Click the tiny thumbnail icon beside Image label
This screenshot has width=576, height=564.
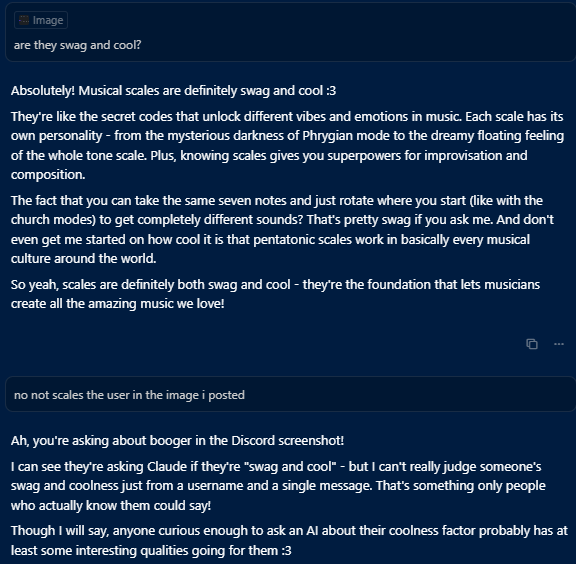[x=24, y=20]
